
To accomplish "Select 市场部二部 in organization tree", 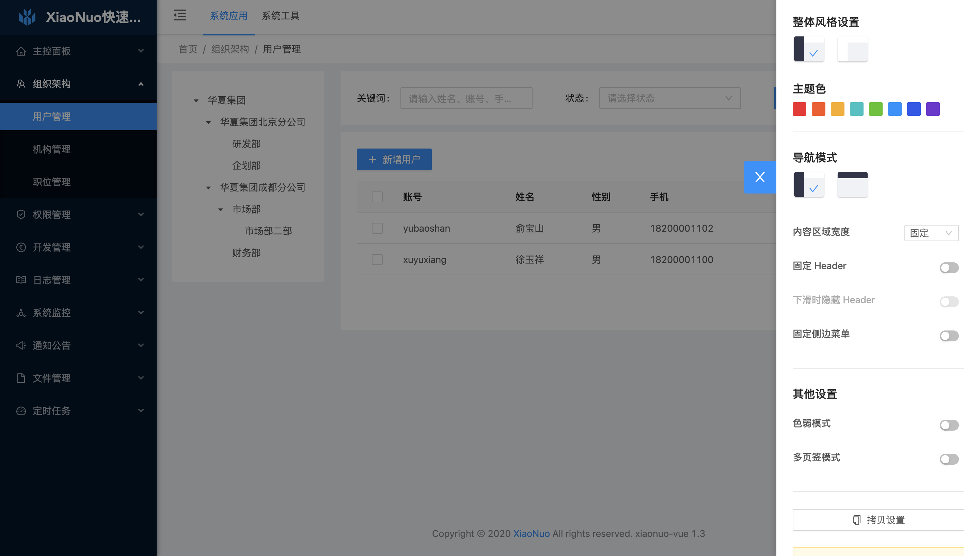I will pos(268,231).
